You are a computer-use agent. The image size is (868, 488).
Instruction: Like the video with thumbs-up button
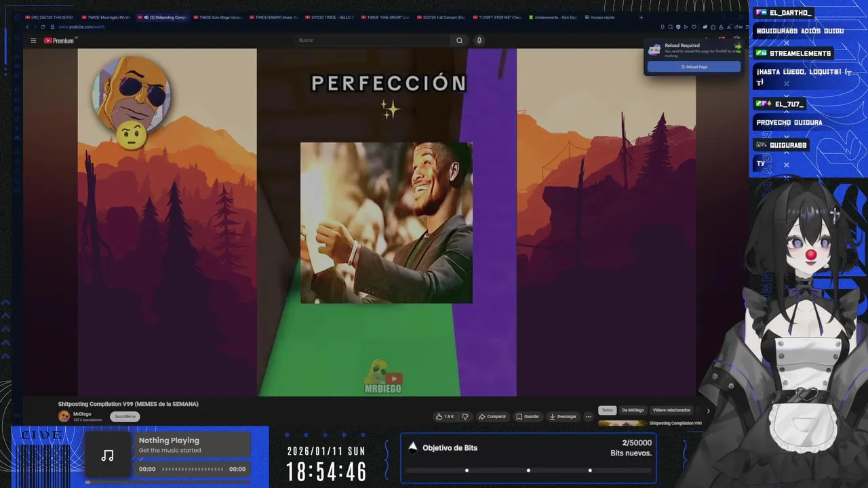click(445, 417)
